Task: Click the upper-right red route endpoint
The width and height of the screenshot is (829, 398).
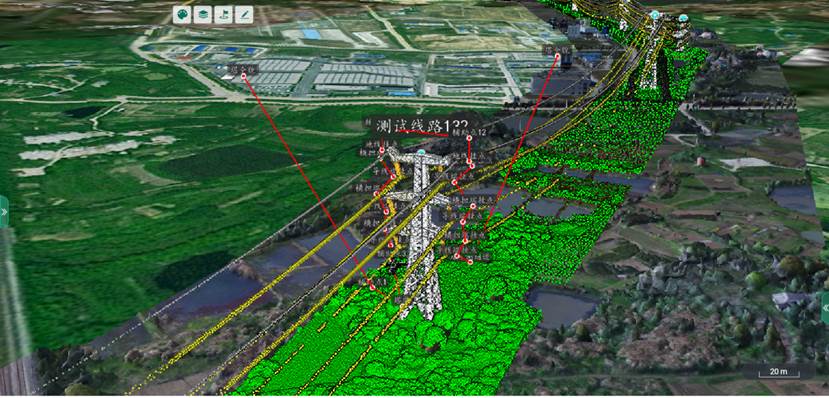Action: [558, 56]
